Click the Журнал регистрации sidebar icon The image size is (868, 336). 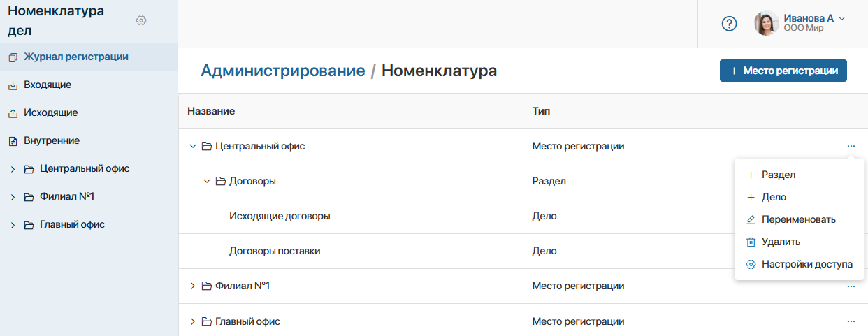[13, 57]
